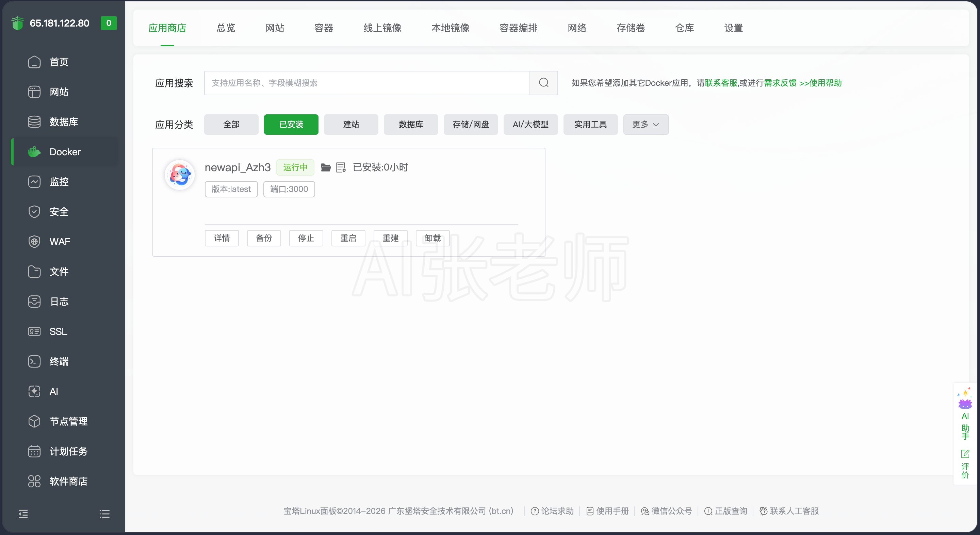Click the Docker whale icon
Image resolution: width=980 pixels, height=535 pixels.
34,152
